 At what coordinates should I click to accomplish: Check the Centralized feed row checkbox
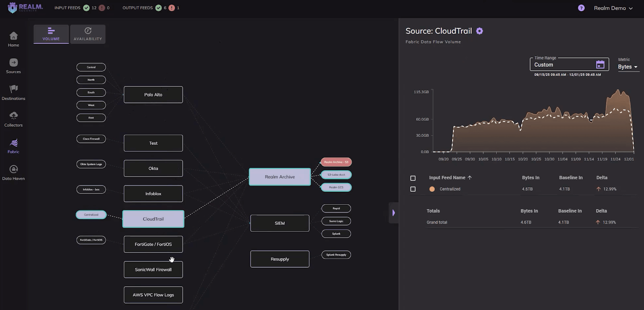pyautogui.click(x=413, y=189)
